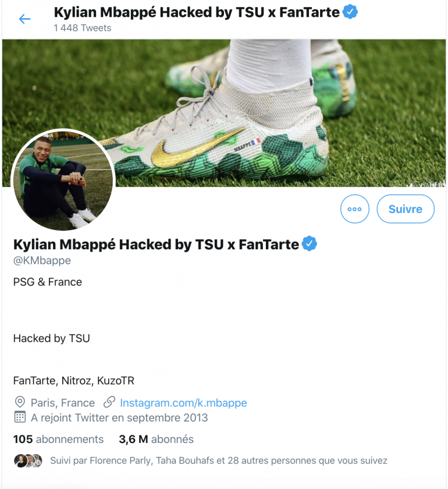Click the stacked follower avatars
This screenshot has height=489, width=448.
point(29,460)
